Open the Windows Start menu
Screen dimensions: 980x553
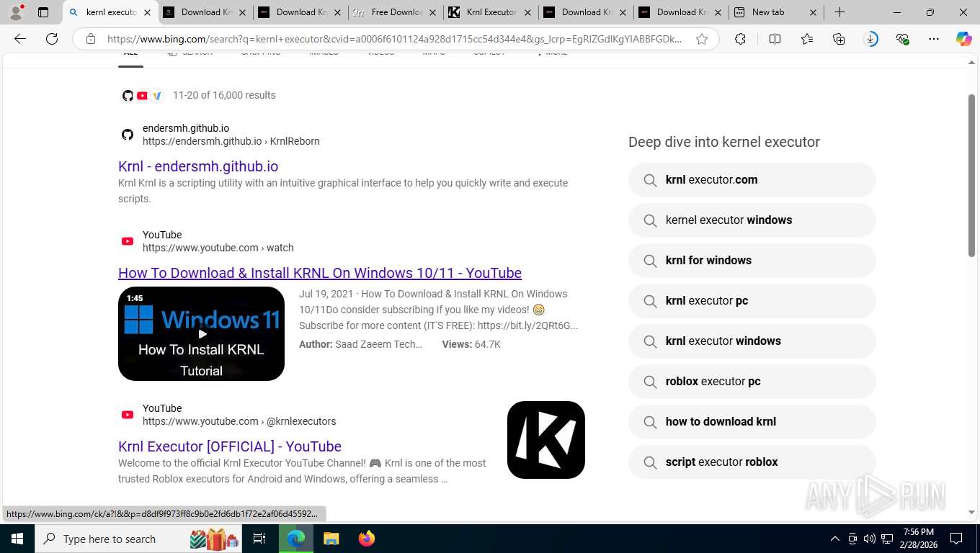pyautogui.click(x=17, y=539)
